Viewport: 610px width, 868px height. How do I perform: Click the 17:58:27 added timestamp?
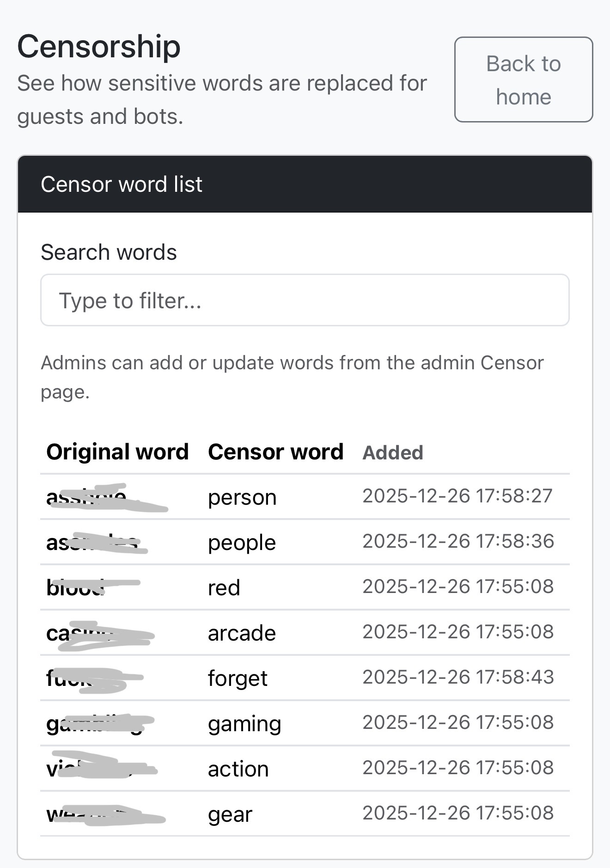(x=457, y=496)
